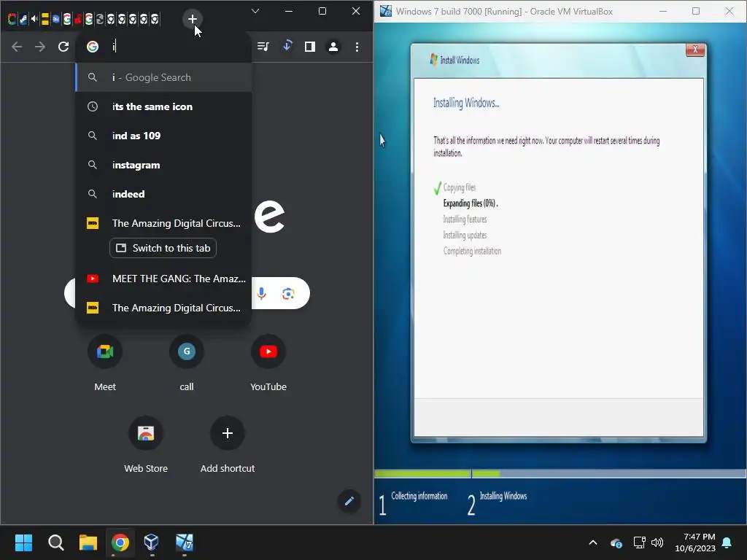This screenshot has height=560, width=747.
Task: Pick the 'indeed' search suggestion
Action: coord(163,194)
